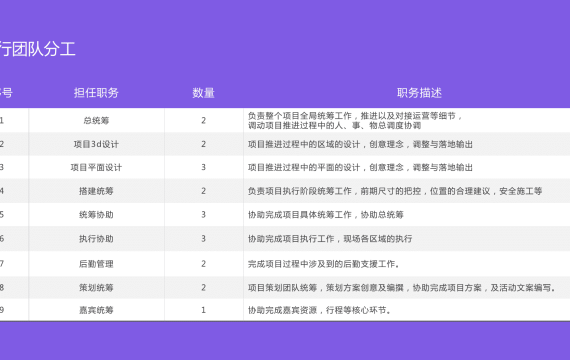Click description 协助完成项目具体统筹工作
The height and width of the screenshot is (360, 570).
[x=326, y=215]
